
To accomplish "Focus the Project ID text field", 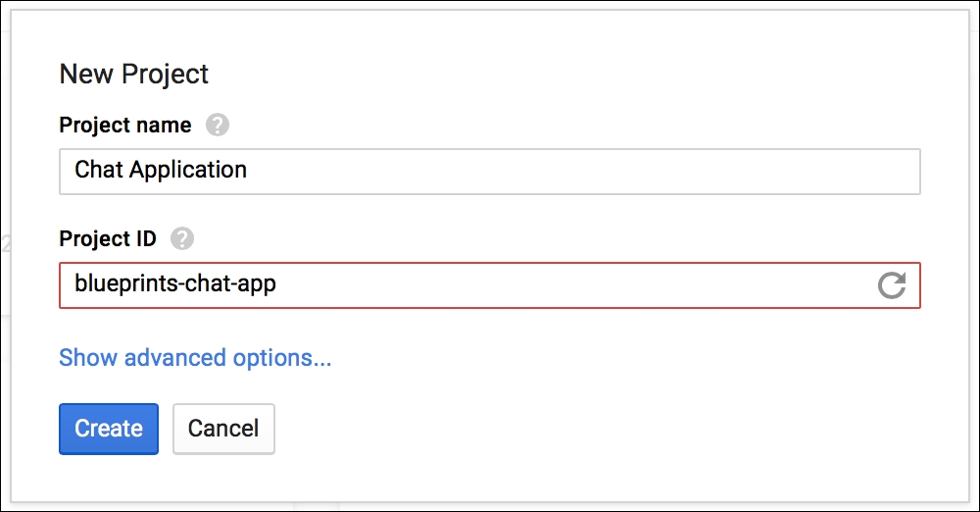I will tap(490, 285).
